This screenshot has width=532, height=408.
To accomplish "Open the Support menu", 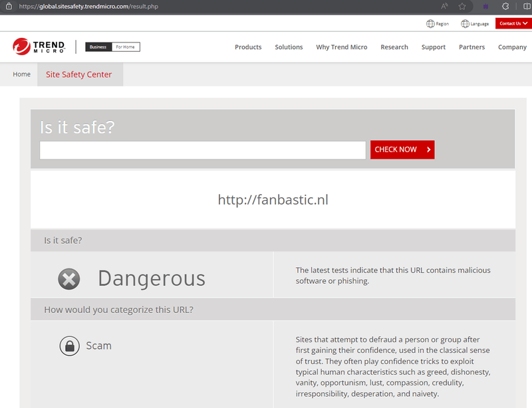I will 434,47.
